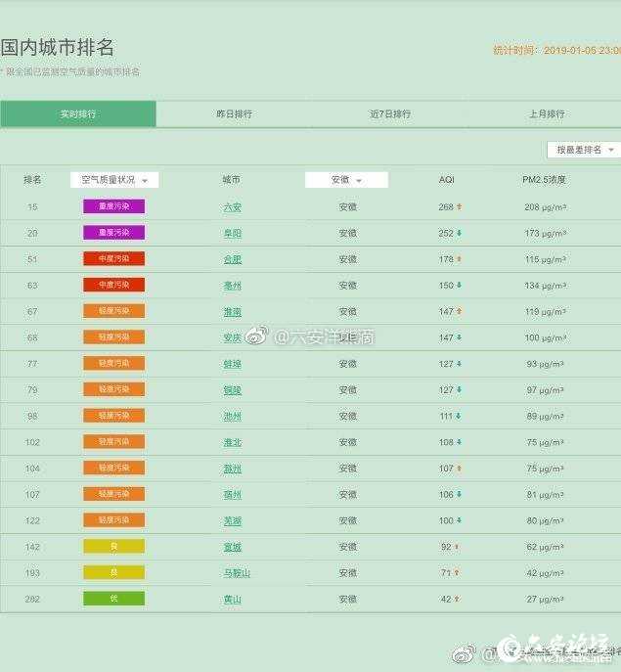Click the down arrow beside AQI 252

[459, 234]
